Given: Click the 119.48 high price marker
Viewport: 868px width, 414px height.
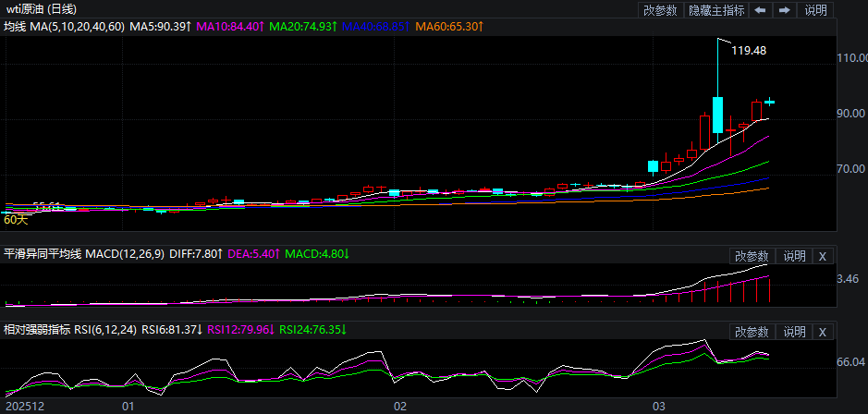Looking at the screenshot, I should pos(748,51).
